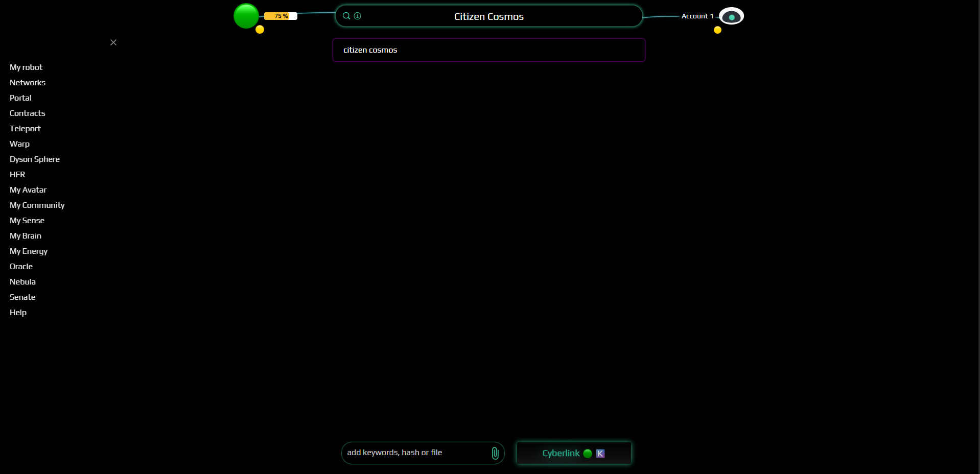Viewport: 980px width, 474px height.
Task: Click the search magnifier icon
Action: [346, 16]
